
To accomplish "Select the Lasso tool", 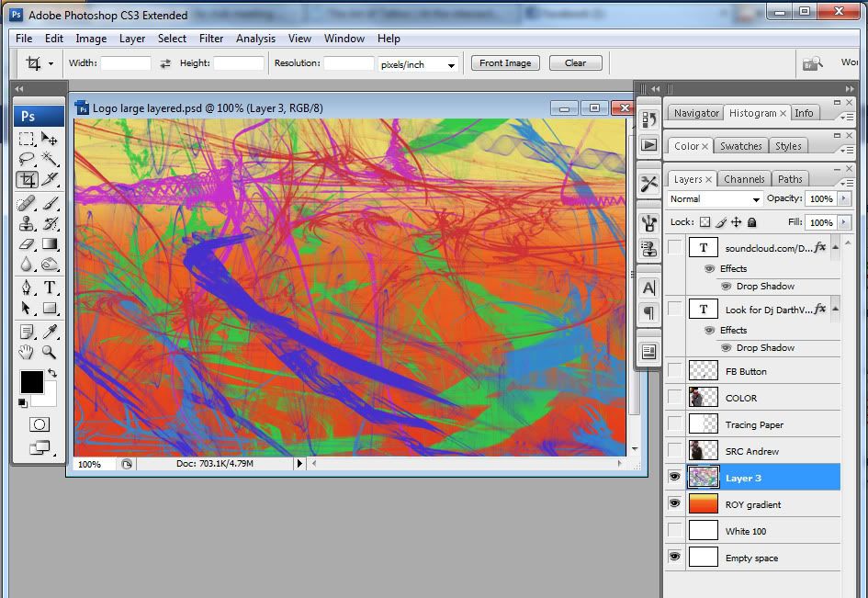I will click(x=27, y=160).
